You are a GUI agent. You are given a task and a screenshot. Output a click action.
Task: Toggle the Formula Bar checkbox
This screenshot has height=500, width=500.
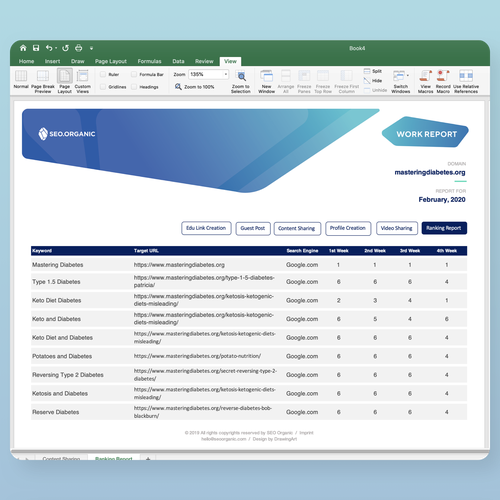click(134, 74)
